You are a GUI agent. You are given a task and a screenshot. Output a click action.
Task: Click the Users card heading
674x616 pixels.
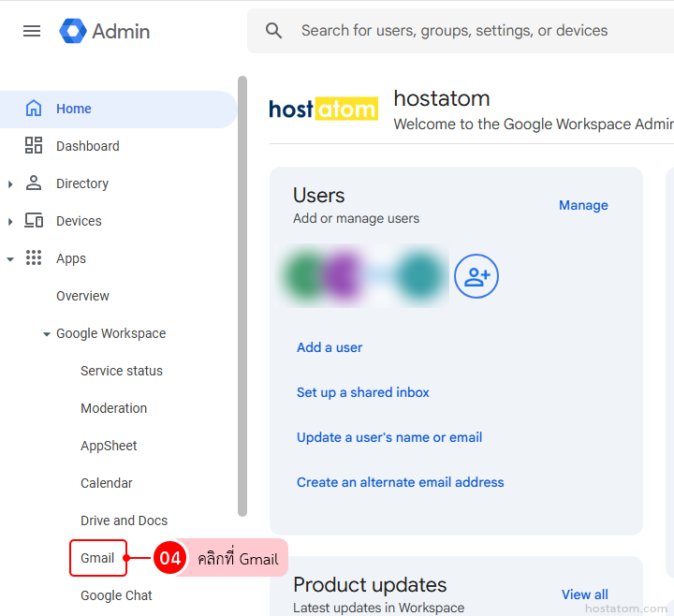click(318, 196)
